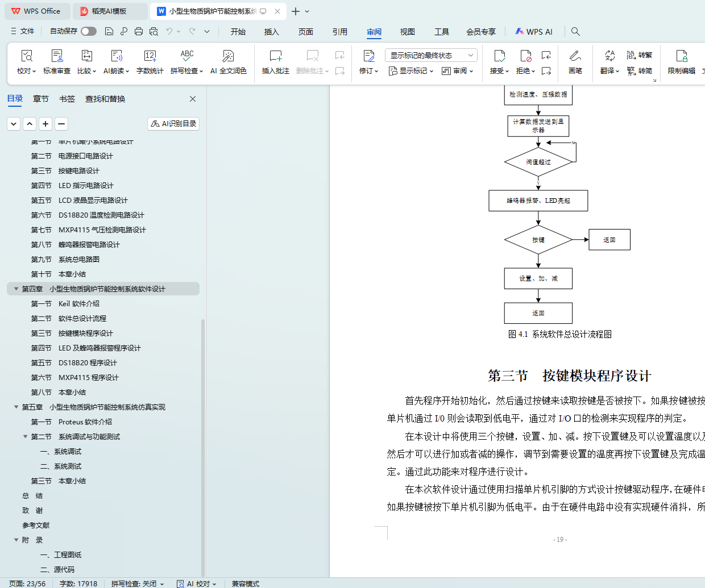
Task: Toggle the 自动保存 autosave switch
Action: [88, 31]
